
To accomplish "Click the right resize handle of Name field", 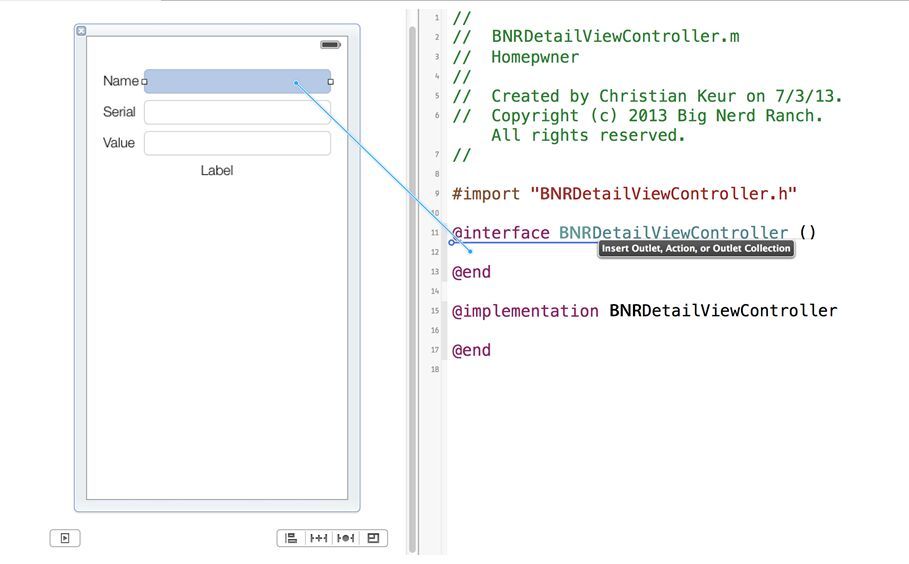I will [x=331, y=82].
